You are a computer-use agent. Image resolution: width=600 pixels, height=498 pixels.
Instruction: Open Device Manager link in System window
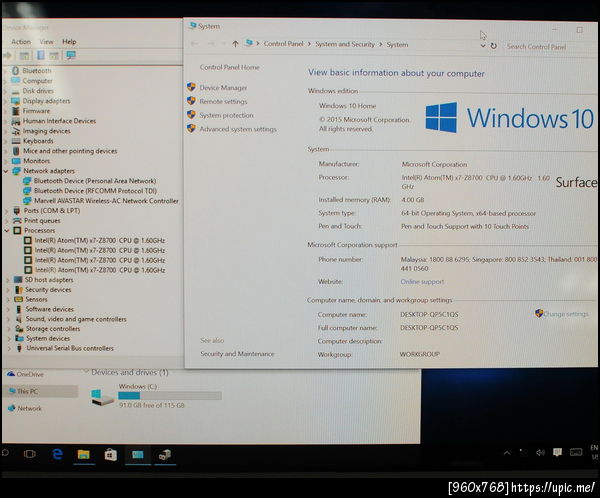223,88
